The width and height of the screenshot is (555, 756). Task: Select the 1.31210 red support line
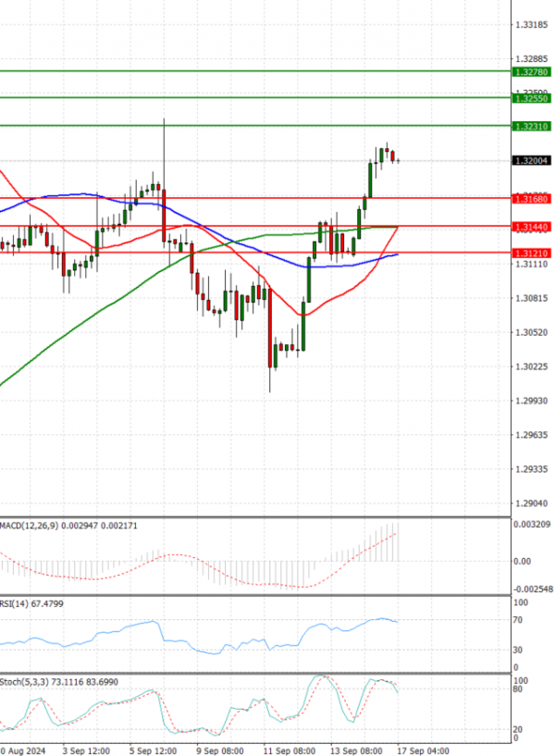point(255,253)
